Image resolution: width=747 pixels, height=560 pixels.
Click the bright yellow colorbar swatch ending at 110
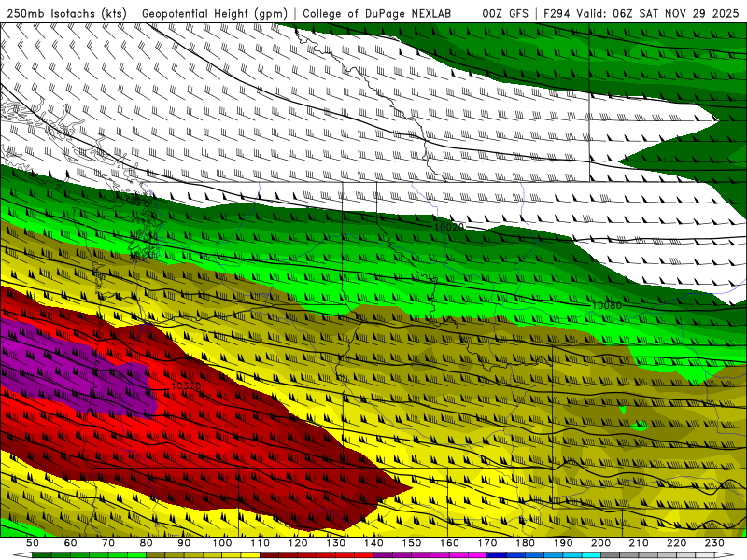(x=250, y=555)
